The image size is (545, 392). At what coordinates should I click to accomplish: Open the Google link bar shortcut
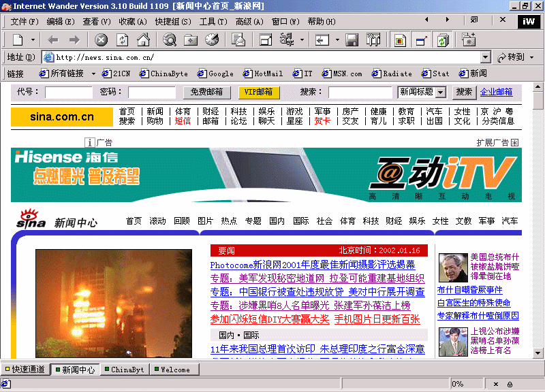coord(215,73)
